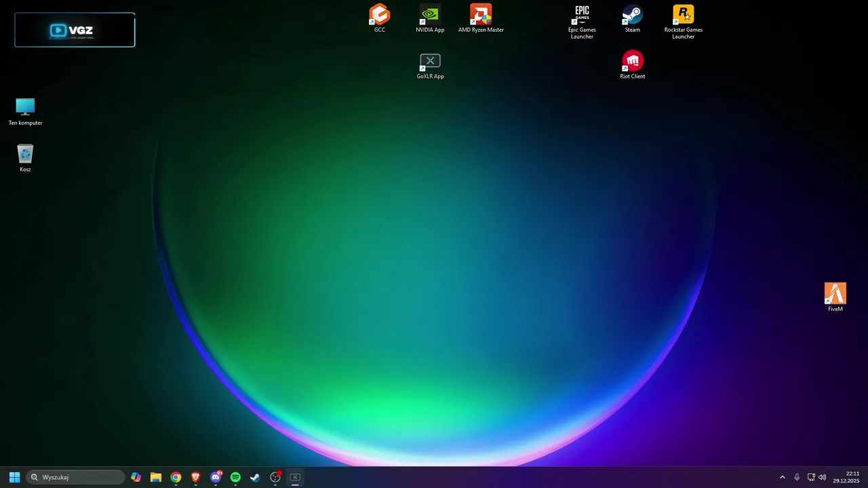Select the Steam desktop shortcut
This screenshot has width=868, height=488.
point(633,18)
